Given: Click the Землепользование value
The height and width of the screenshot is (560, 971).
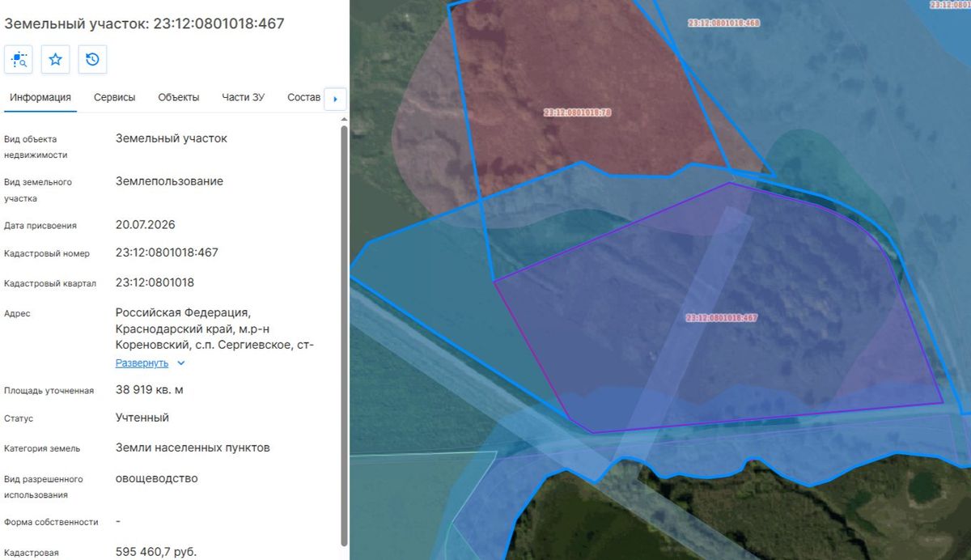Looking at the screenshot, I should [x=170, y=181].
